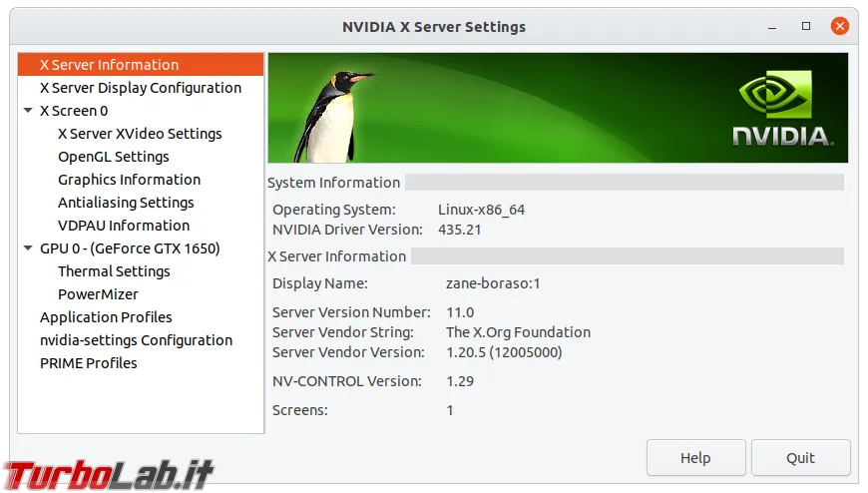Screen dimensions: 868x493
Task: Open Application Profiles page
Action: (106, 317)
